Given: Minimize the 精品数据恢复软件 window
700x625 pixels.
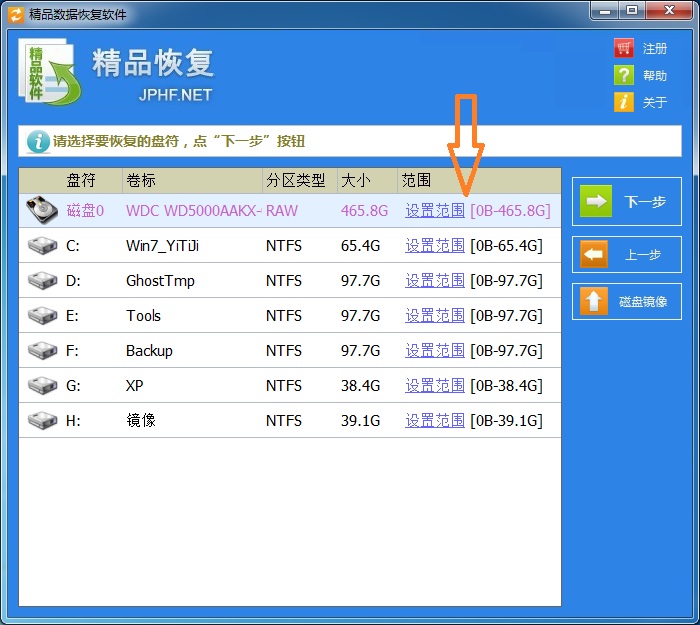Looking at the screenshot, I should click(x=605, y=11).
